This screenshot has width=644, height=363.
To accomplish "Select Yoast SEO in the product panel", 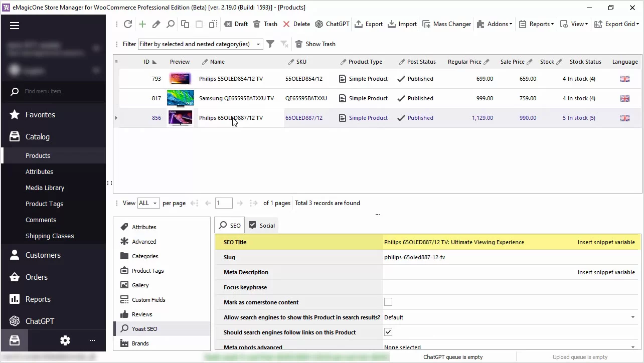I will tap(144, 329).
